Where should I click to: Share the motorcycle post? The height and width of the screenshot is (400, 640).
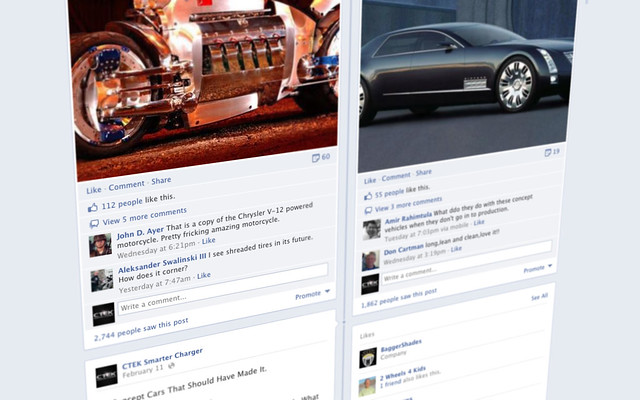click(x=161, y=180)
